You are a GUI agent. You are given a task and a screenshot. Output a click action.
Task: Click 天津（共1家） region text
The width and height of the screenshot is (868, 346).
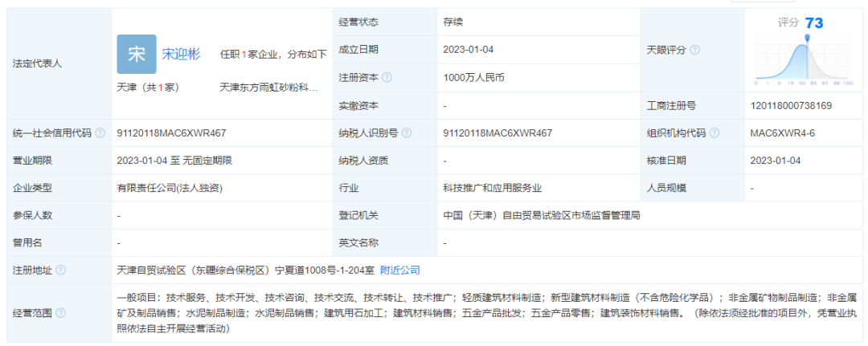148,88
